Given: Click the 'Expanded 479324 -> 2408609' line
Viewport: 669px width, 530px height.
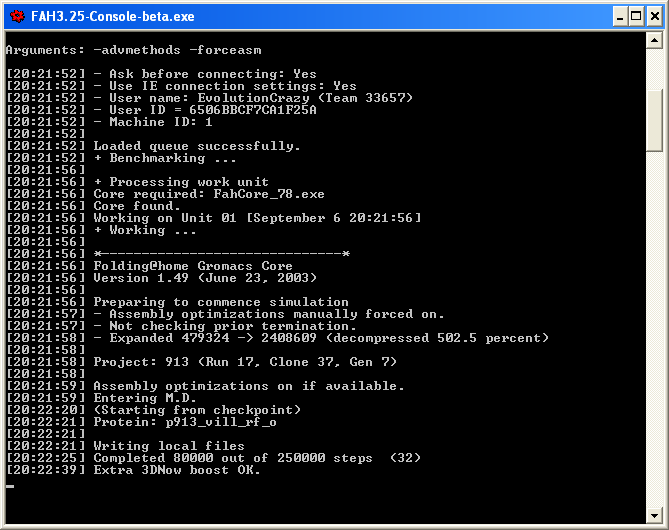Looking at the screenshot, I should point(277,338).
